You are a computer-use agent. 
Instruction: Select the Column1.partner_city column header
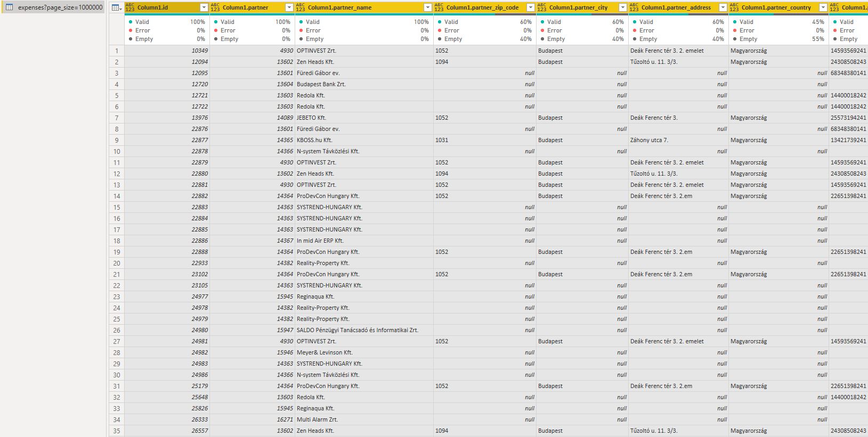[x=582, y=7]
